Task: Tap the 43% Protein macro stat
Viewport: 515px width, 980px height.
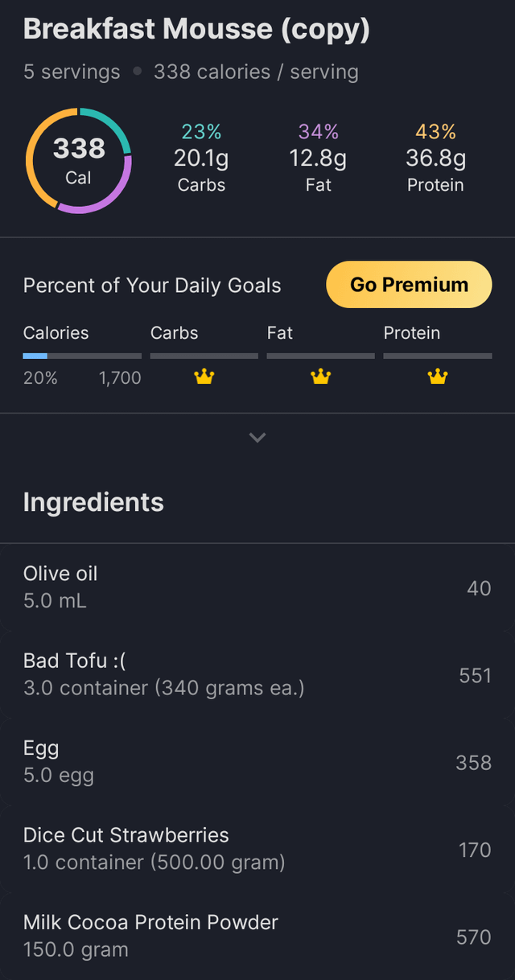Action: [x=435, y=159]
